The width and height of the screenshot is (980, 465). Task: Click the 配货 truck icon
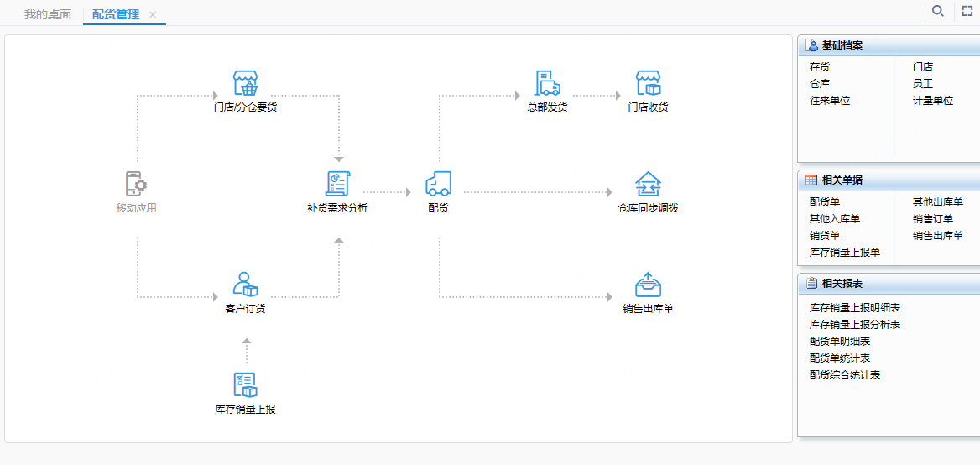[438, 185]
